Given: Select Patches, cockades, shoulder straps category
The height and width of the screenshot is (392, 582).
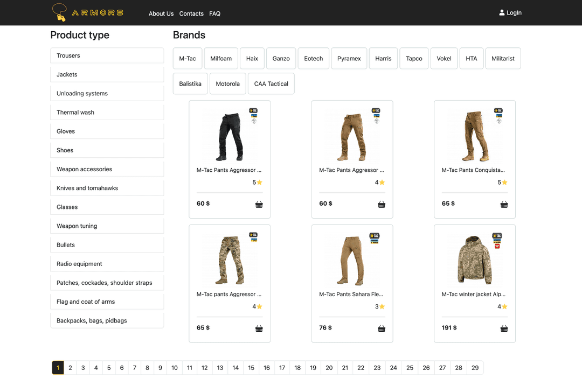Looking at the screenshot, I should tap(107, 282).
